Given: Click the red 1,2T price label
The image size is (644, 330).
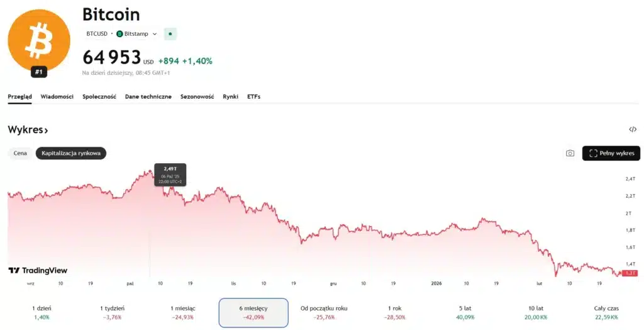Looking at the screenshot, I should pyautogui.click(x=629, y=273).
